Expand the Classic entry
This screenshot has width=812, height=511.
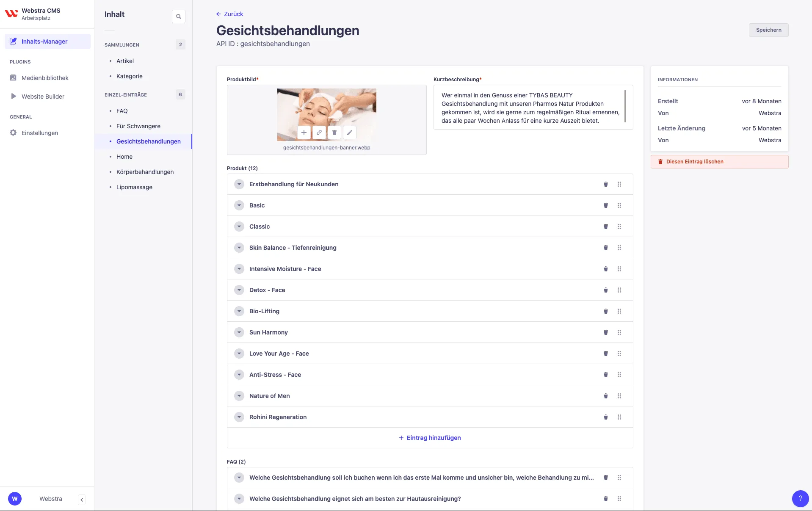click(x=239, y=226)
